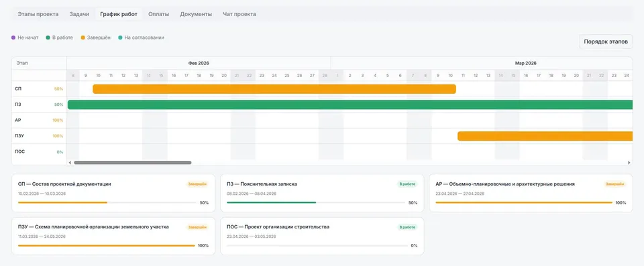Click the Мар 2026 month header
The height and width of the screenshot is (266, 644).
pos(526,63)
